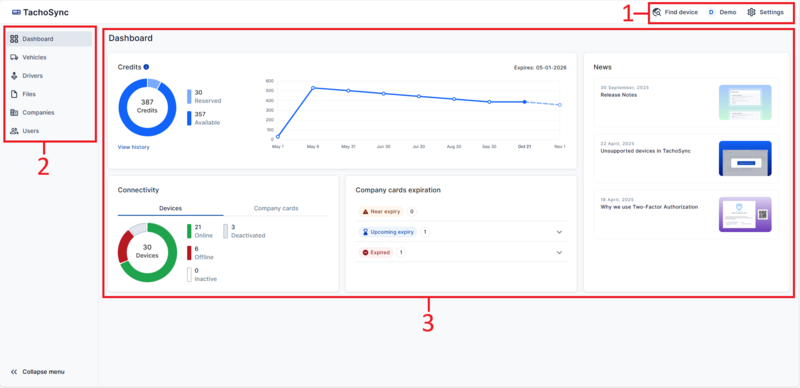This screenshot has height=388, width=800.
Task: Click the 387 Credits donut chart center
Action: tap(147, 107)
